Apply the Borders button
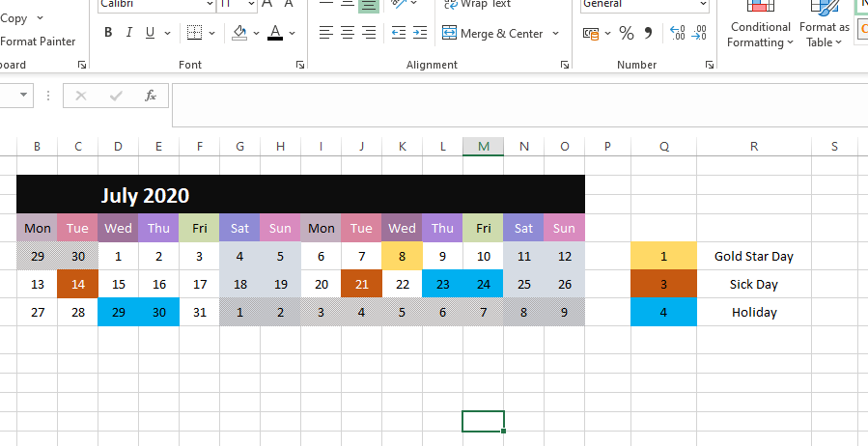 [194, 33]
